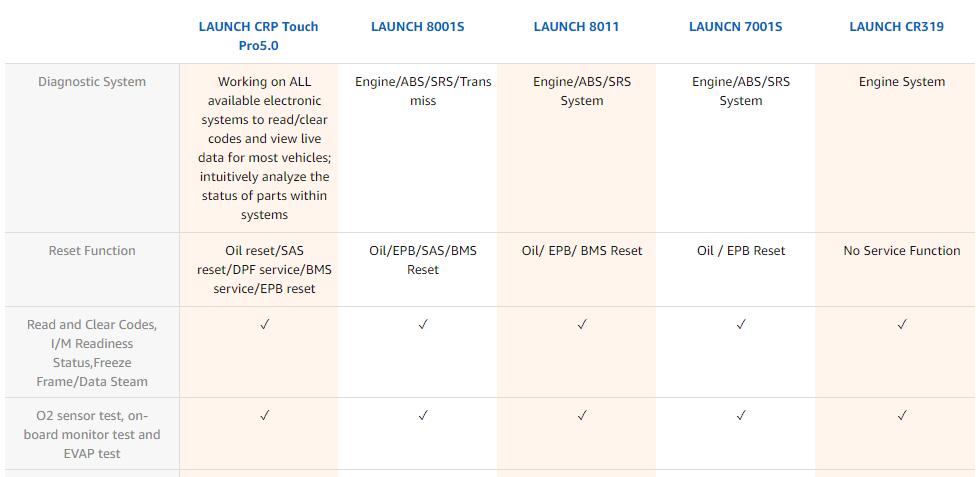The image size is (979, 477).
Task: Click Read Codes checkmark under LAUNCH 8001S
Action: [423, 324]
